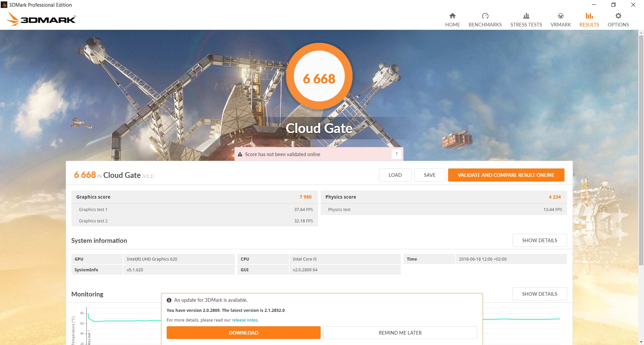Image resolution: width=644 pixels, height=345 pixels.
Task: Click the Graphics score value 7 980
Action: tap(306, 197)
